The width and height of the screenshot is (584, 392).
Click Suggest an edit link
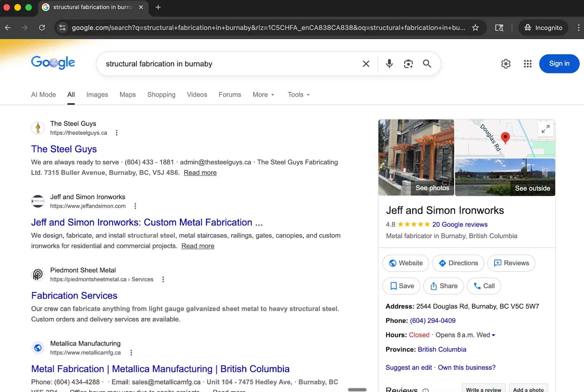pyautogui.click(x=408, y=368)
